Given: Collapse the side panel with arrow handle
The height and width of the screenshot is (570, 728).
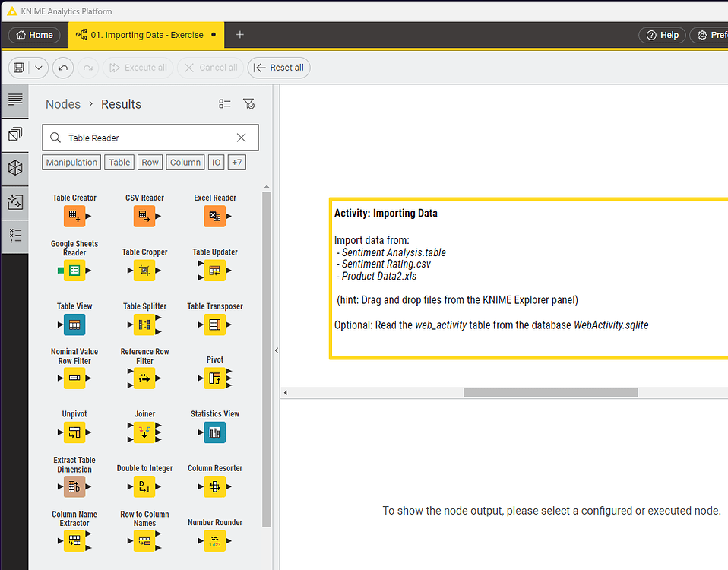Looking at the screenshot, I should pyautogui.click(x=277, y=350).
